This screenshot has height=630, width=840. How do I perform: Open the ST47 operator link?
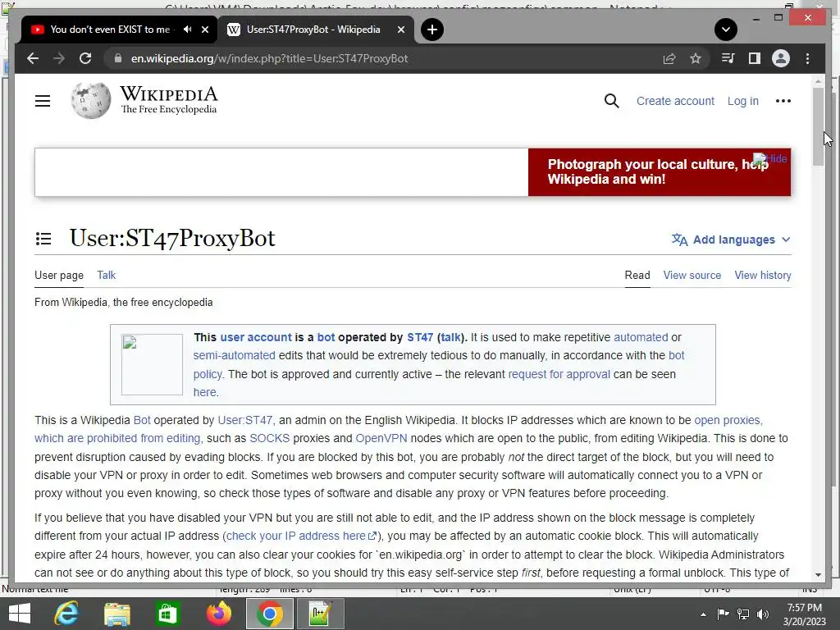(420, 337)
